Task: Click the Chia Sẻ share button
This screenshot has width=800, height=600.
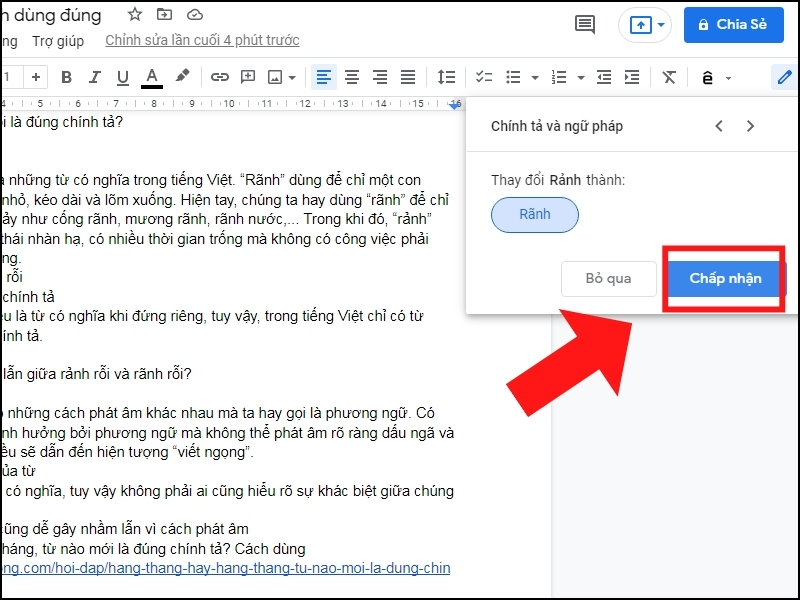Action: coord(734,24)
